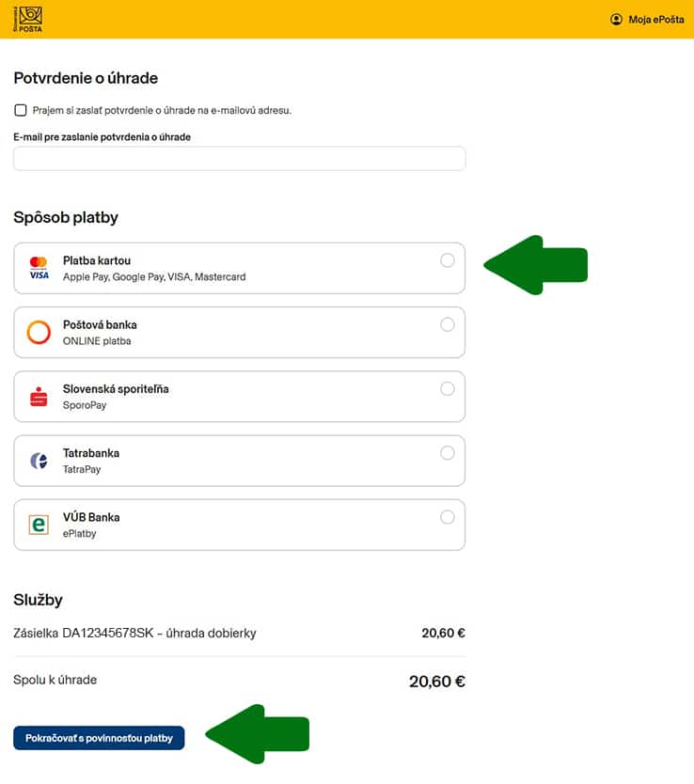The width and height of the screenshot is (694, 784).
Task: Open the Moja ePošta link
Action: click(655, 19)
